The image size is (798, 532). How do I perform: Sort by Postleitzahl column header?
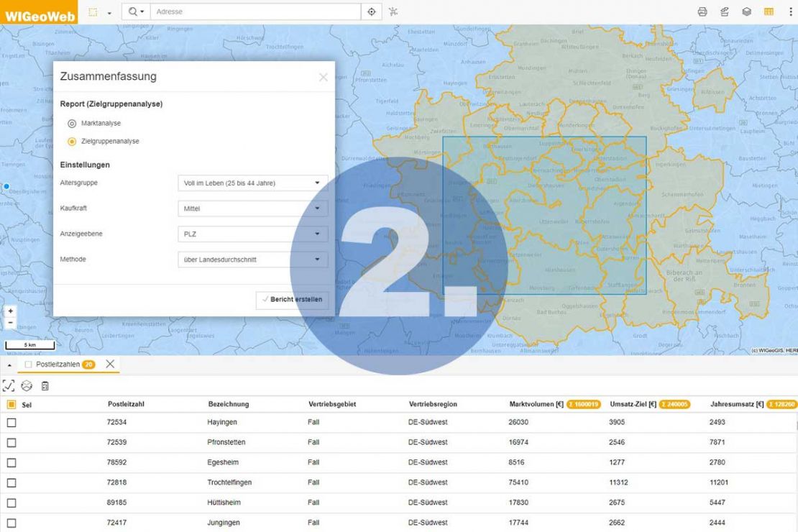126,404
